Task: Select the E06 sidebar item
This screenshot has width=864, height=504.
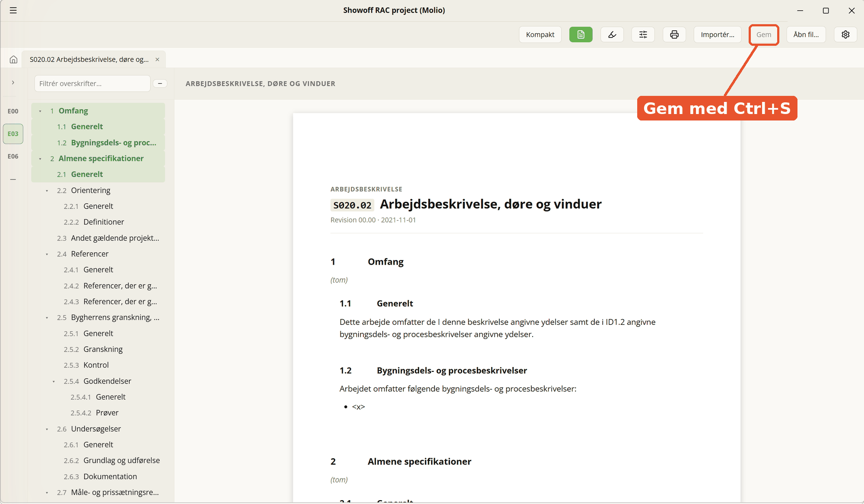Action: coord(13,156)
